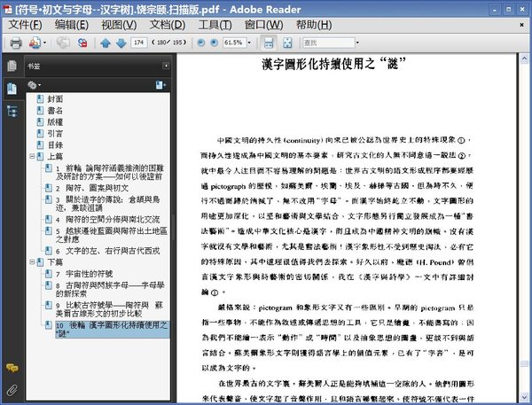
Task: Click the new bookmark icon
Action: pyautogui.click(x=160, y=85)
